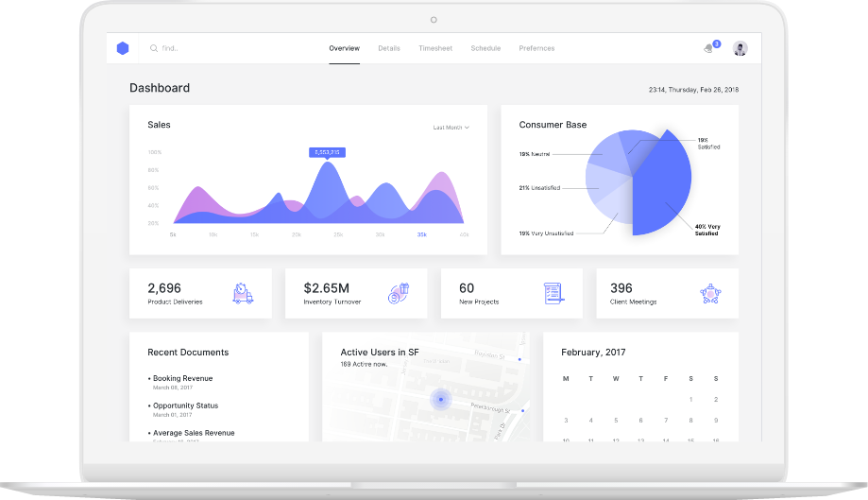Click the Inventory Turnover gift icon

(x=399, y=293)
